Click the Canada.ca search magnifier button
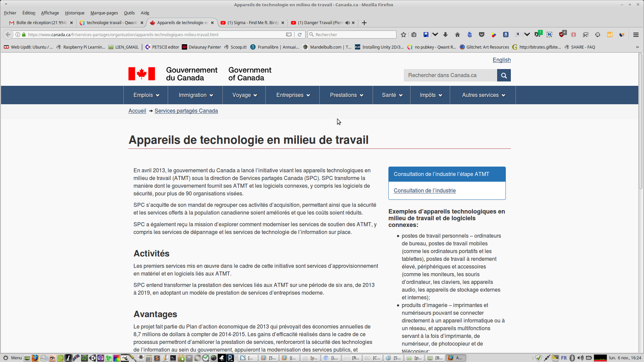Viewport: 644px width, 362px height. click(504, 75)
